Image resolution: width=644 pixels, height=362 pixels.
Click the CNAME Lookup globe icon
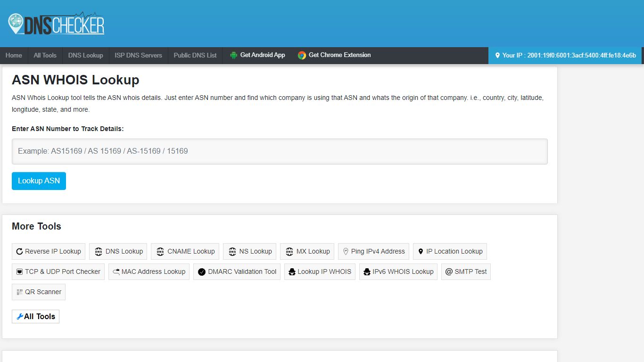coord(160,252)
